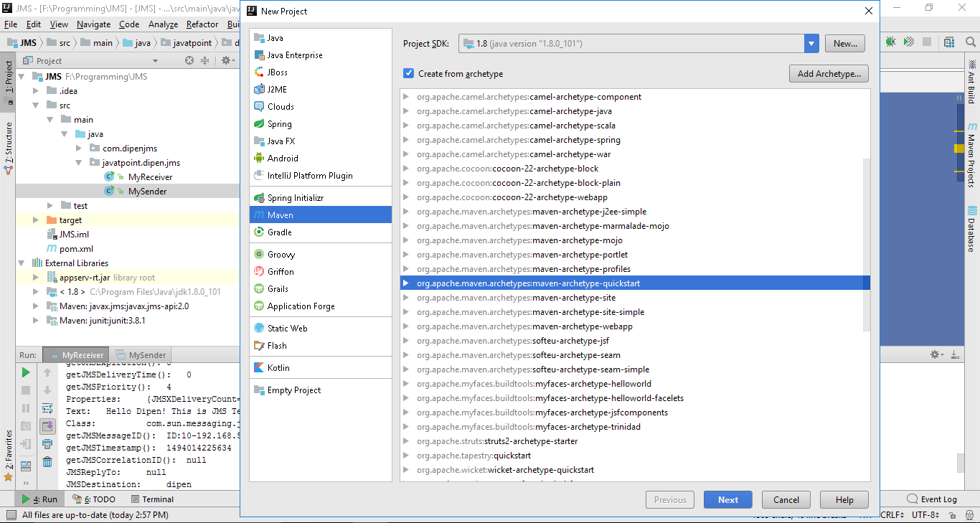
Task: Toggle soft-wrap icon in Run console
Action: click(47, 408)
